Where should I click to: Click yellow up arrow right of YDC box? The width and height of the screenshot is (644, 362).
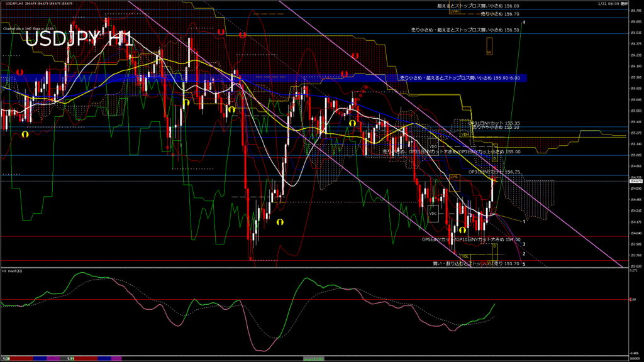(462, 231)
